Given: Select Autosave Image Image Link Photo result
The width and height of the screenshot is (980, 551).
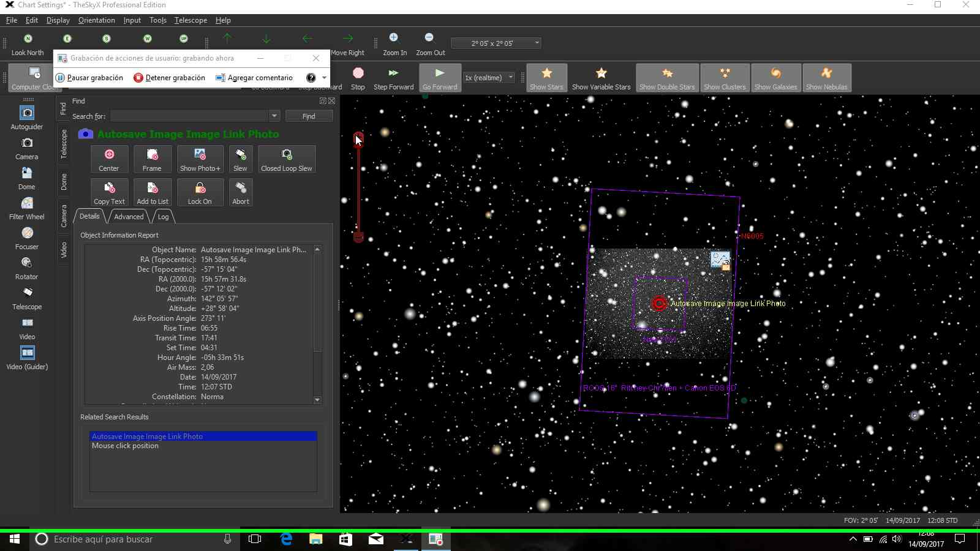Looking at the screenshot, I should pyautogui.click(x=203, y=437).
